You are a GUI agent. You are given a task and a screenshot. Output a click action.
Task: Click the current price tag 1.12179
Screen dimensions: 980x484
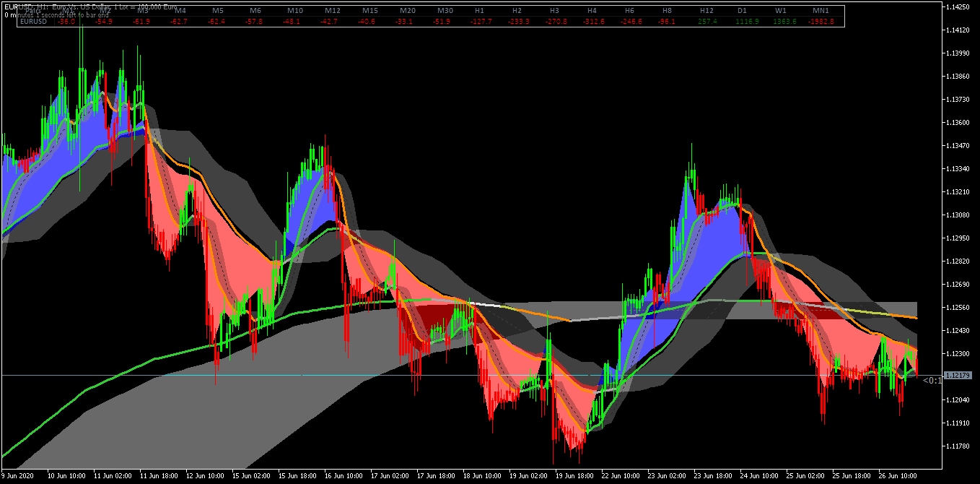957,375
